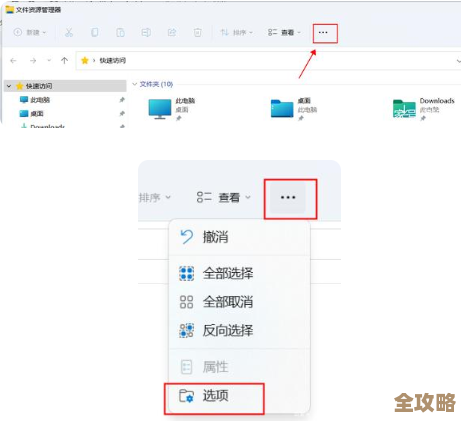Click the pin icon beside sidebar 此电脑
This screenshot has width=461, height=421.
[x=122, y=100]
